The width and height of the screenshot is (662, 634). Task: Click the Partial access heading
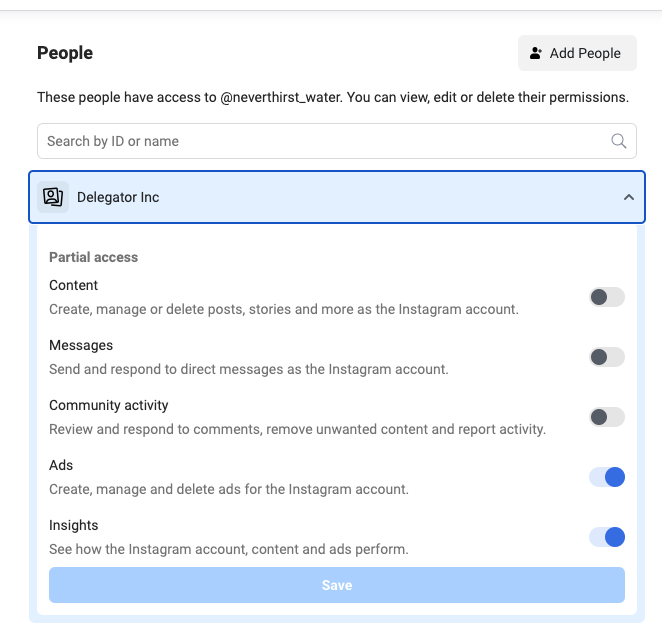tap(93, 257)
